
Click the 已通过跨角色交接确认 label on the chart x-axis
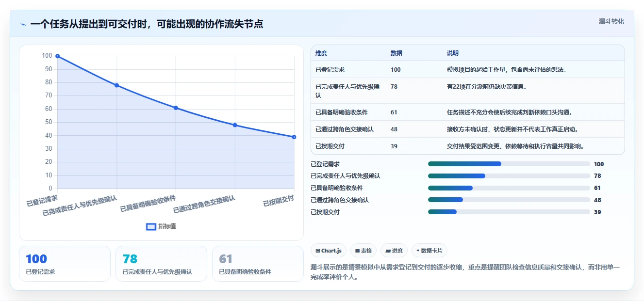click(x=204, y=204)
